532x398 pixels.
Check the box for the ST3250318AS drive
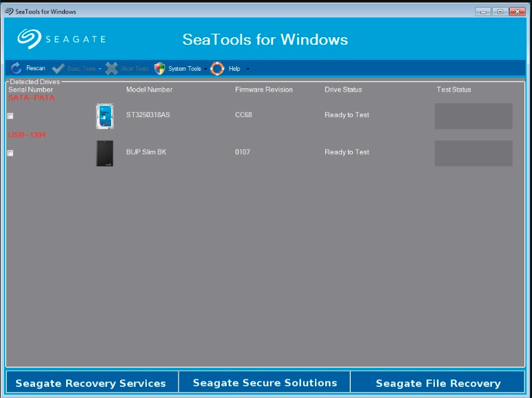tap(10, 116)
